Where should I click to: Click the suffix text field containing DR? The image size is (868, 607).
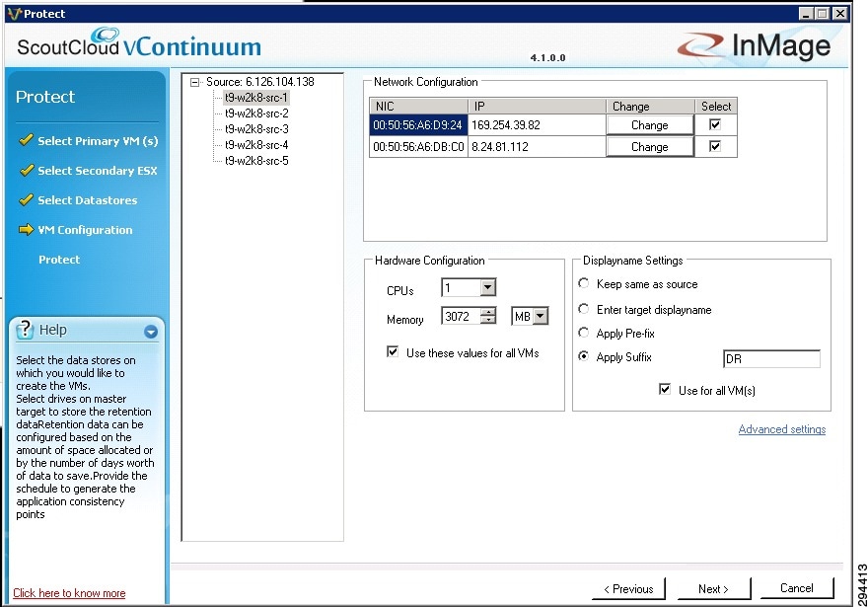coord(771,359)
